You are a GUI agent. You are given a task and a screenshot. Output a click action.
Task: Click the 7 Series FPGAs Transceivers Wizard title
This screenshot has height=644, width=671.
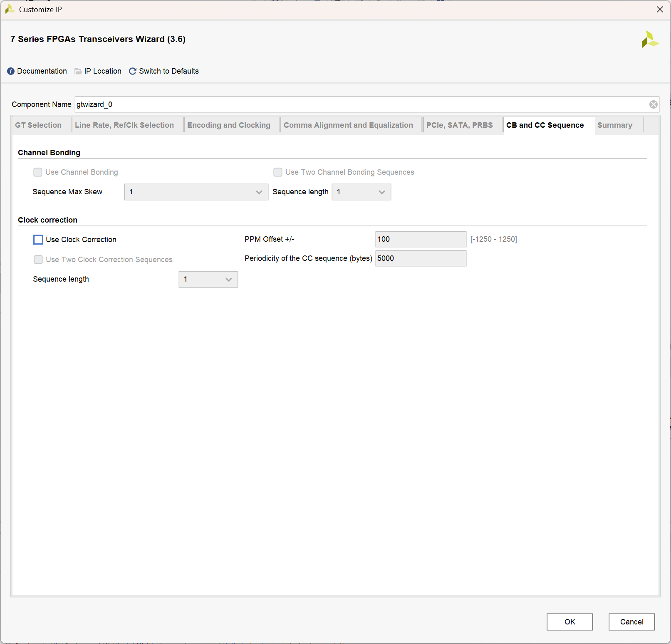[x=98, y=39]
